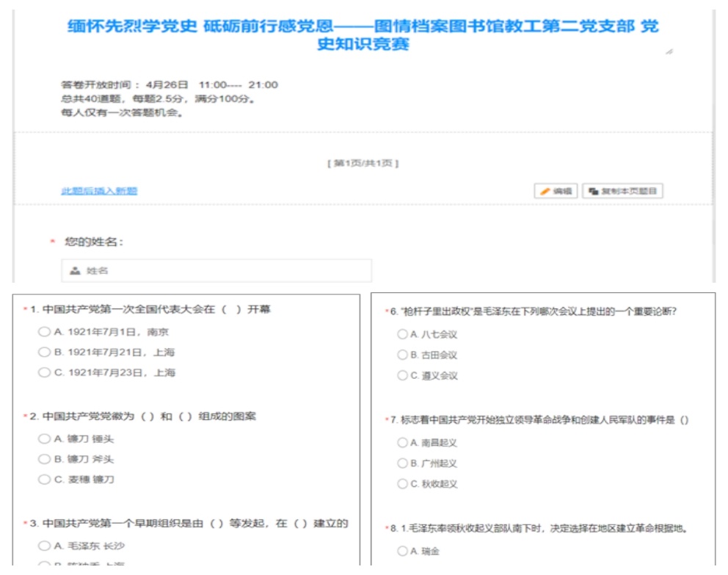Select option A. 1921年7月1日,南京
Viewport: 728px width, 575px height.
click(45, 332)
